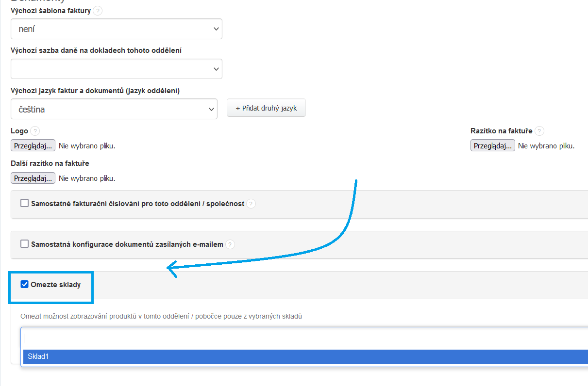Screen dimensions: 588x386
Task: Uncheck the Omezte sklady checkbox
Action: (x=25, y=284)
